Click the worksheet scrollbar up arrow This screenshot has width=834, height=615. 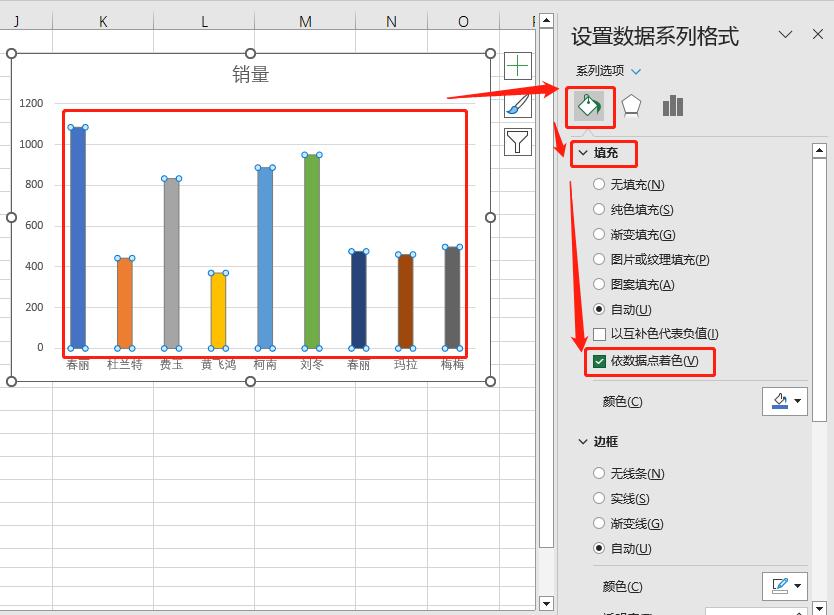(546, 21)
